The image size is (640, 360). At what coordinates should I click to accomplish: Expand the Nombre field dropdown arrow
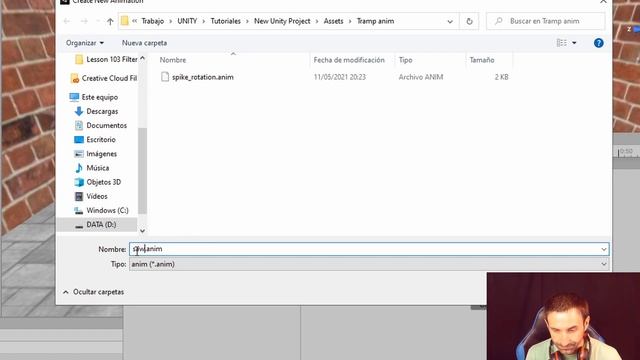[x=604, y=249]
